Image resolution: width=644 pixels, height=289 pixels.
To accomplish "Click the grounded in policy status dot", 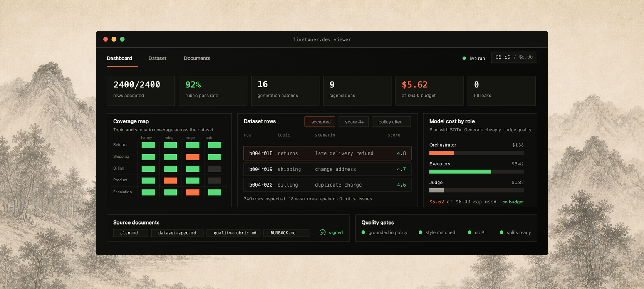I will (x=363, y=232).
